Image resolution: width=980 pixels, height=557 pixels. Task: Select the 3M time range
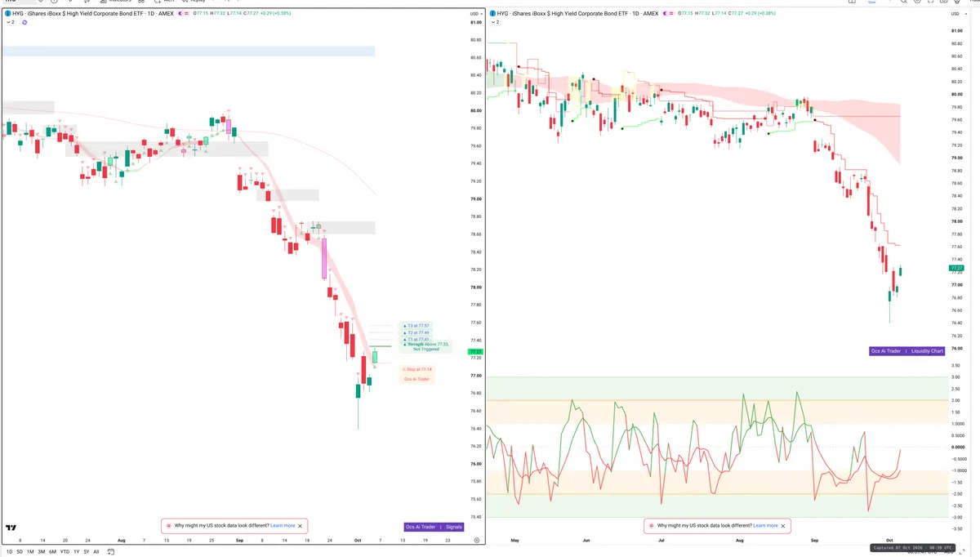pyautogui.click(x=42, y=551)
